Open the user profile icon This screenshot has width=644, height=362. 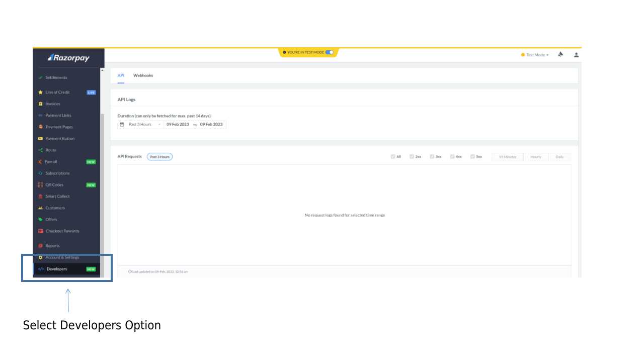[576, 54]
